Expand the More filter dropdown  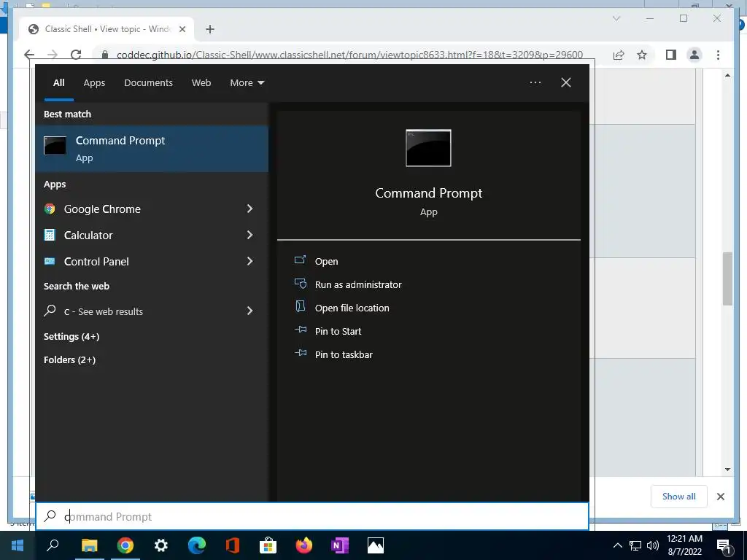(247, 83)
